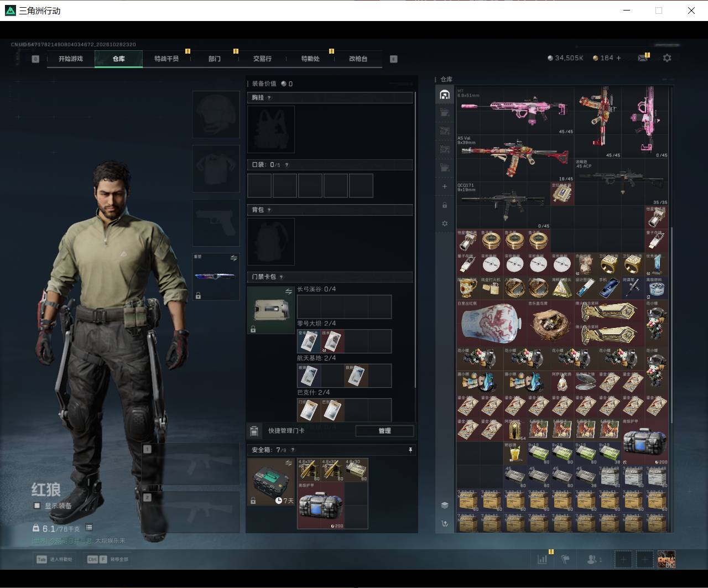Open the 特勤处 tab
This screenshot has width=708, height=588.
(310, 59)
